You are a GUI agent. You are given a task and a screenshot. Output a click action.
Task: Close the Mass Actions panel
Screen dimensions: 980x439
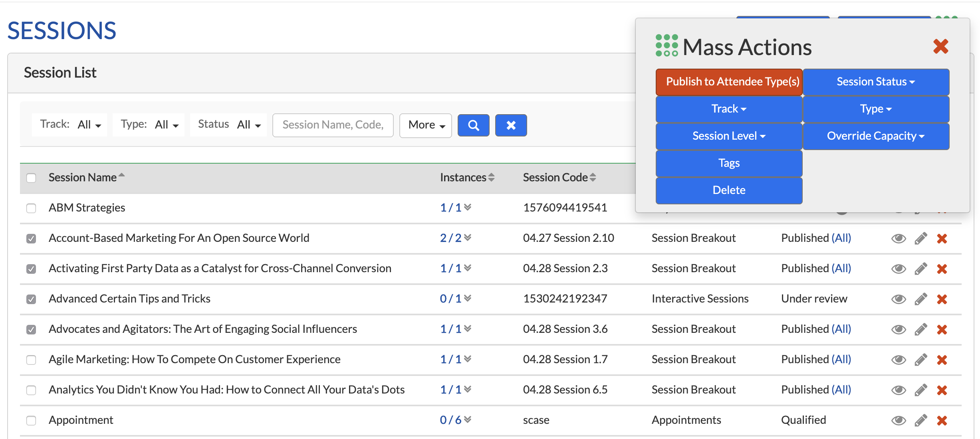(941, 46)
